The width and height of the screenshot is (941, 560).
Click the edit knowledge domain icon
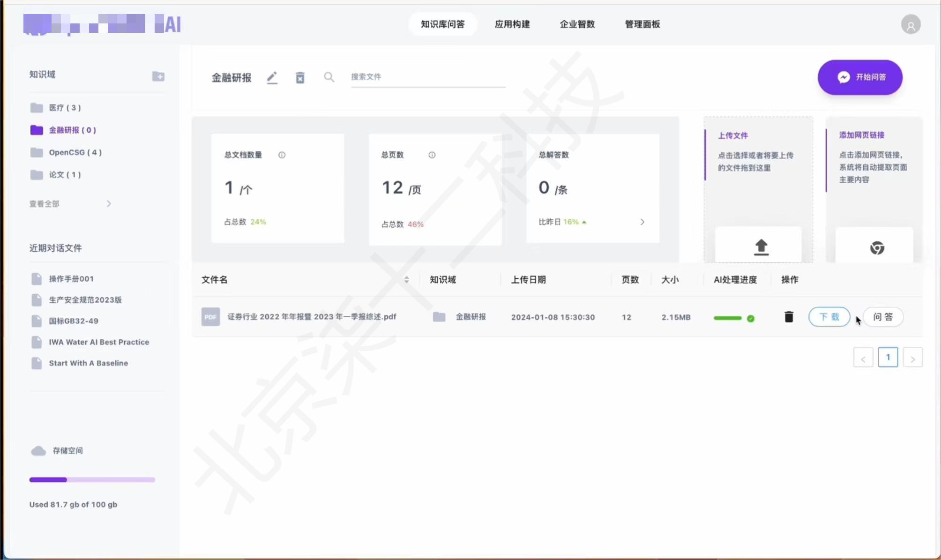pyautogui.click(x=271, y=77)
